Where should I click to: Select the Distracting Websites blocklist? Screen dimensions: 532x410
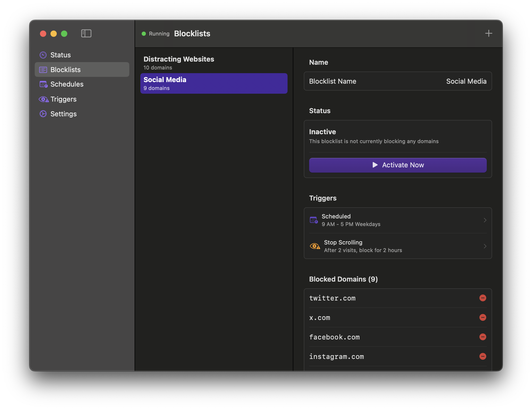coord(179,63)
